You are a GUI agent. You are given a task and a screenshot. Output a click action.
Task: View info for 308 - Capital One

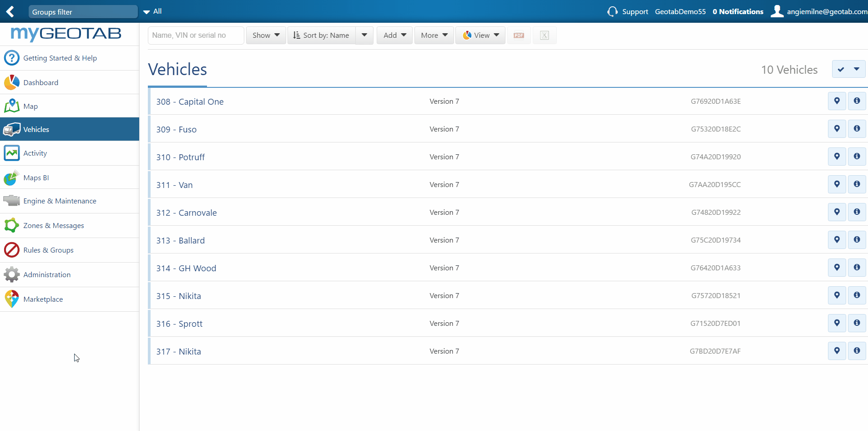point(857,101)
